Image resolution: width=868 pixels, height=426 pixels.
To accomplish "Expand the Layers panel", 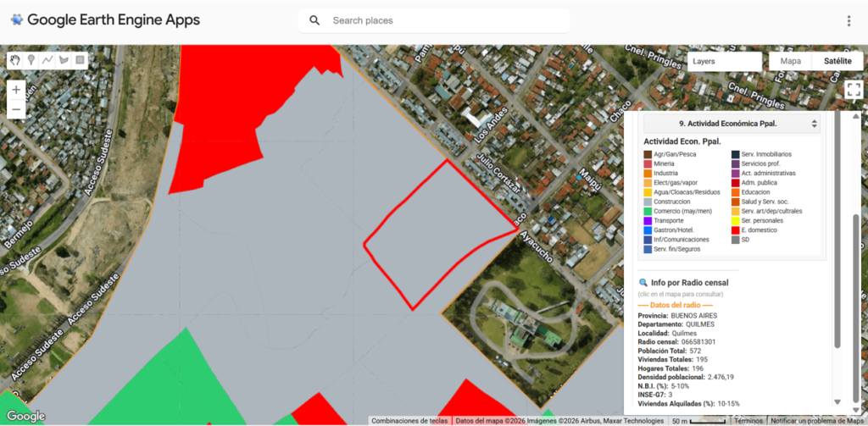I will (723, 61).
